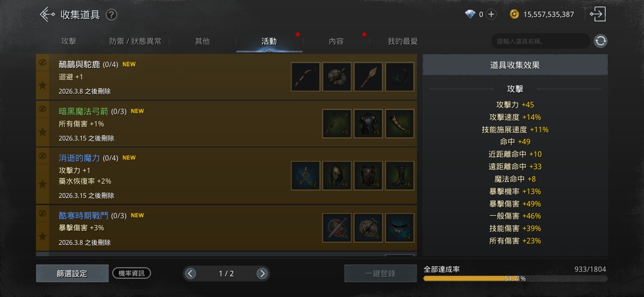
Task: Select the bow item in 鸸鹋與駝鹿
Action: 306,77
